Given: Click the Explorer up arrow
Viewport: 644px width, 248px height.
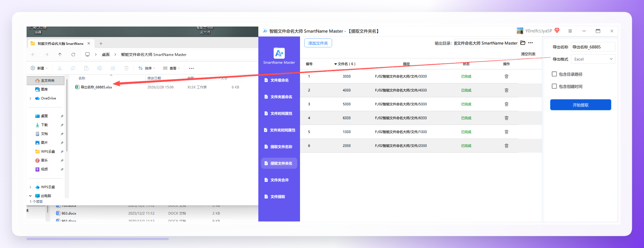Looking at the screenshot, I should [x=60, y=54].
